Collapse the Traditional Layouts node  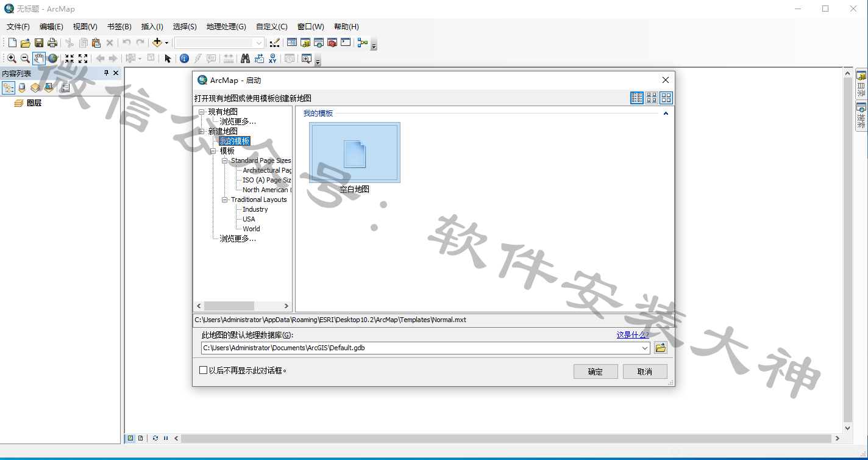coord(225,199)
